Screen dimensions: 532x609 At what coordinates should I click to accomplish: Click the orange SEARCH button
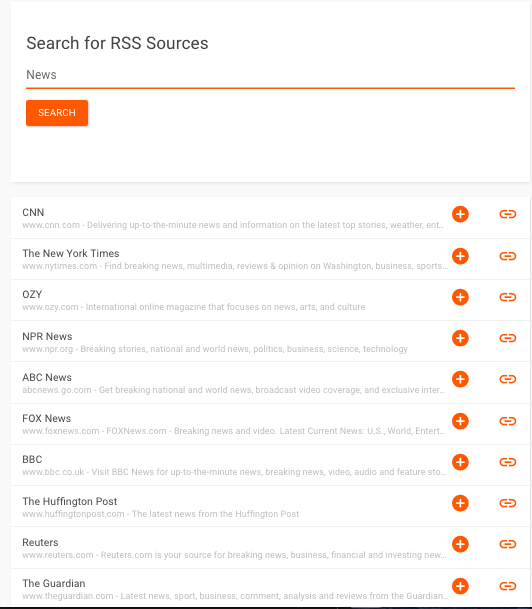click(57, 113)
